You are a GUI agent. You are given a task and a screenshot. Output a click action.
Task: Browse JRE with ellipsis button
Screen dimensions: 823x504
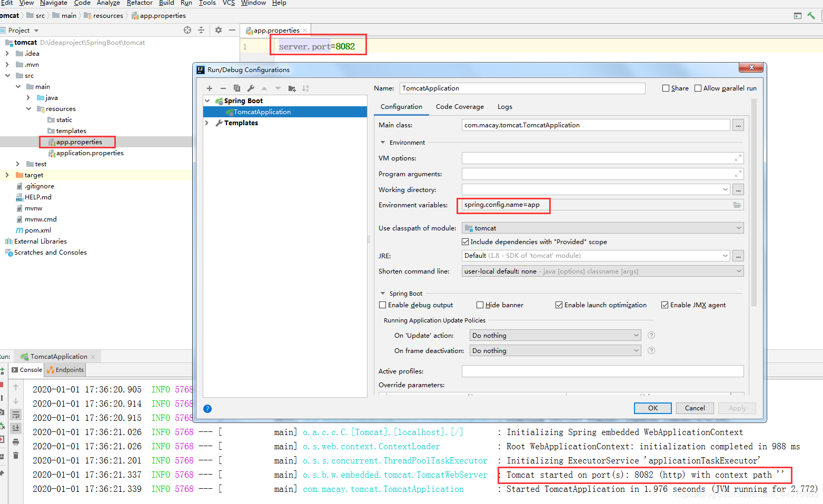tap(738, 256)
